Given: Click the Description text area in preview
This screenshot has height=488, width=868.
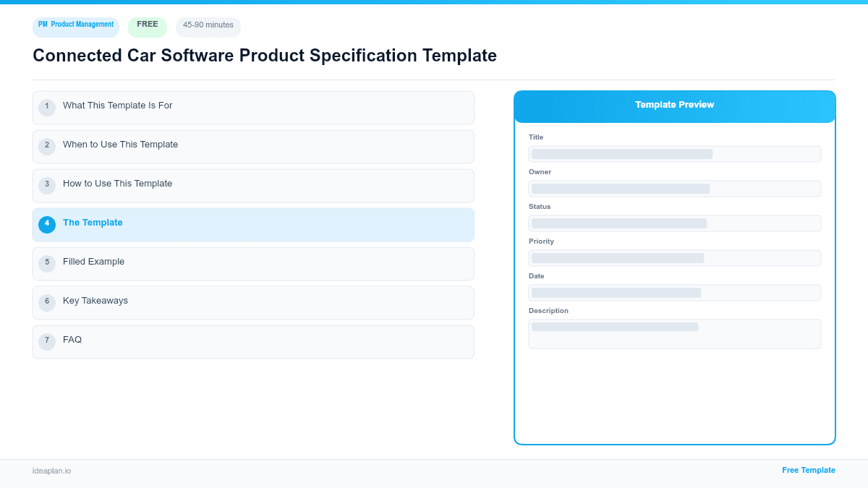Looking at the screenshot, I should point(674,333).
